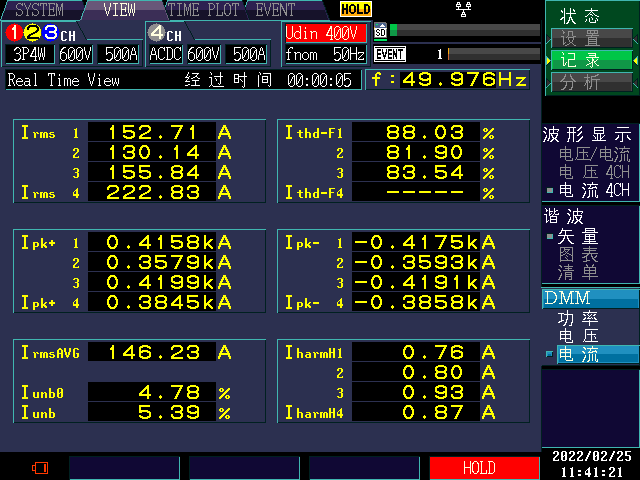Click the SD card status icon

click(380, 31)
